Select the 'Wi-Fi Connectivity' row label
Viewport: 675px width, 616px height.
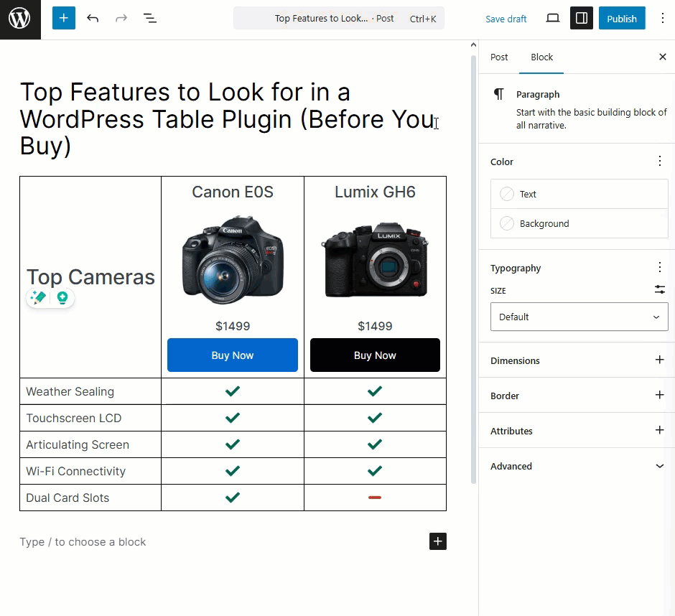coord(76,471)
